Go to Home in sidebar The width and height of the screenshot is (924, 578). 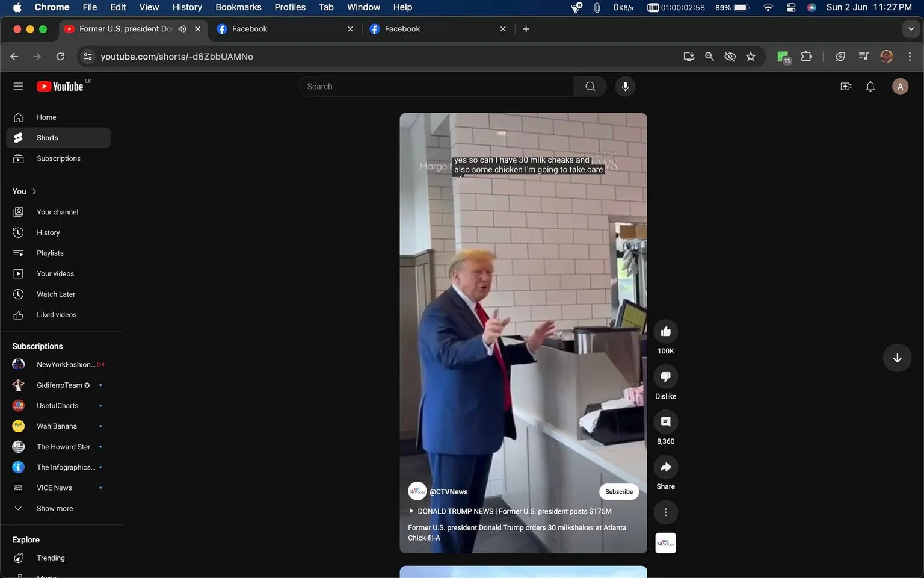coord(58,117)
